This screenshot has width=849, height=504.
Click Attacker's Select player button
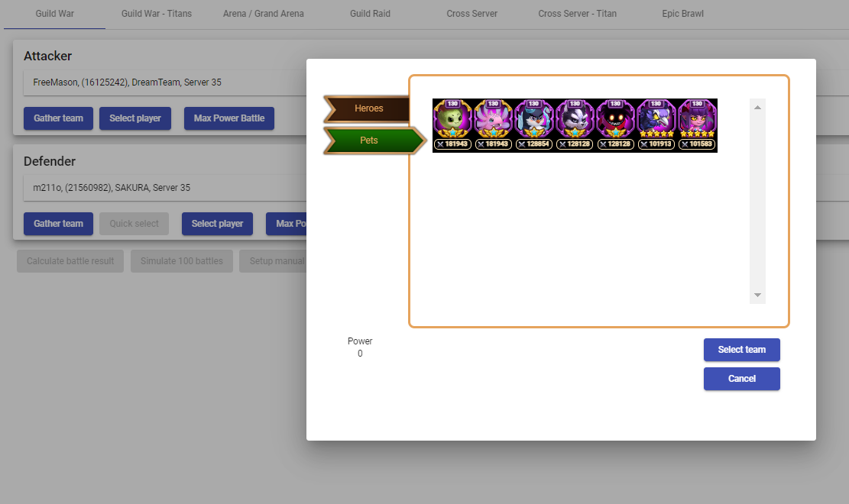pyautogui.click(x=135, y=118)
